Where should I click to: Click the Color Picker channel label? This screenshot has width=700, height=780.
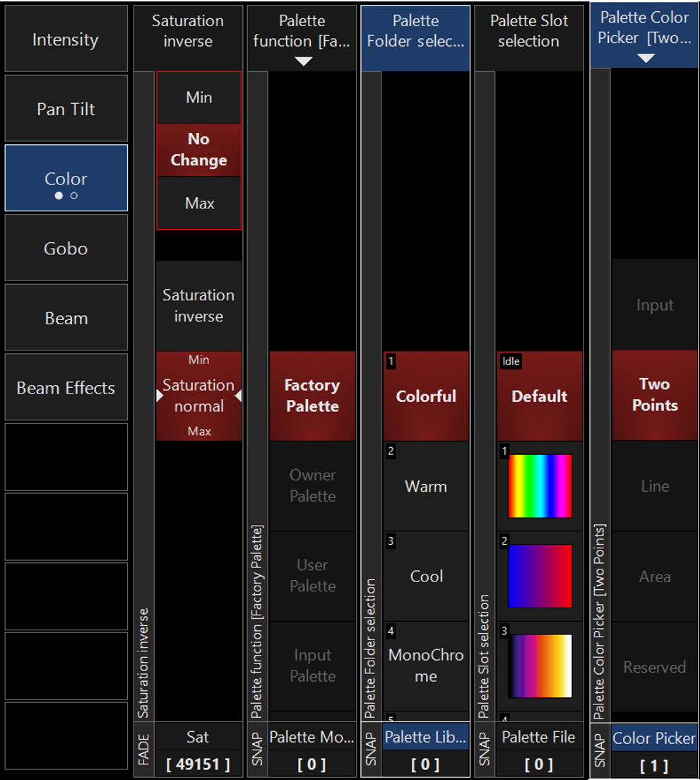click(x=654, y=738)
